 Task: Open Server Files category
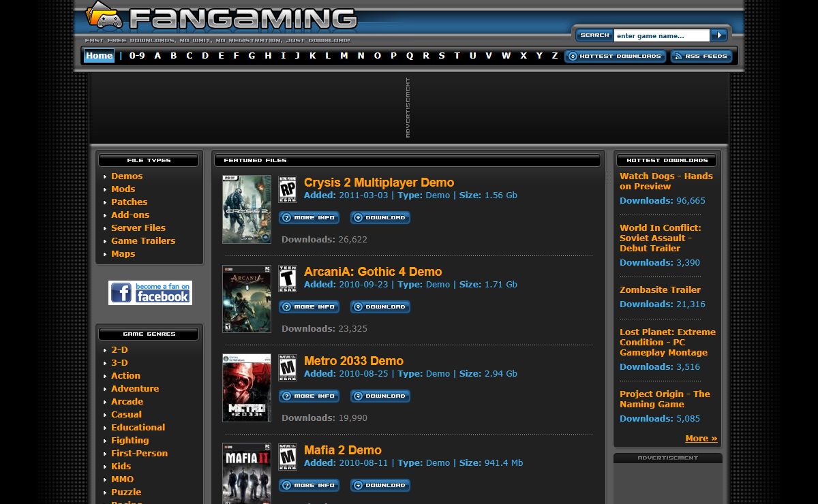[x=138, y=227]
